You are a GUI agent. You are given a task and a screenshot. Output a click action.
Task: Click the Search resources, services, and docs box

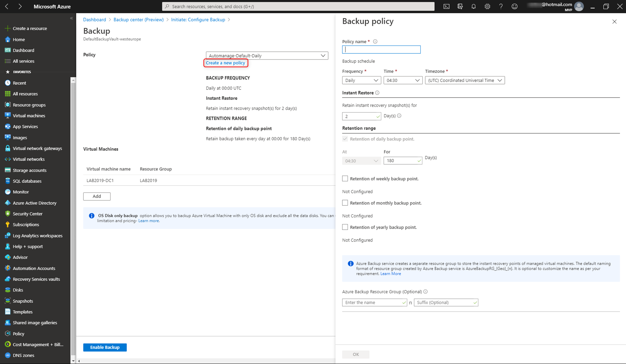tap(298, 6)
